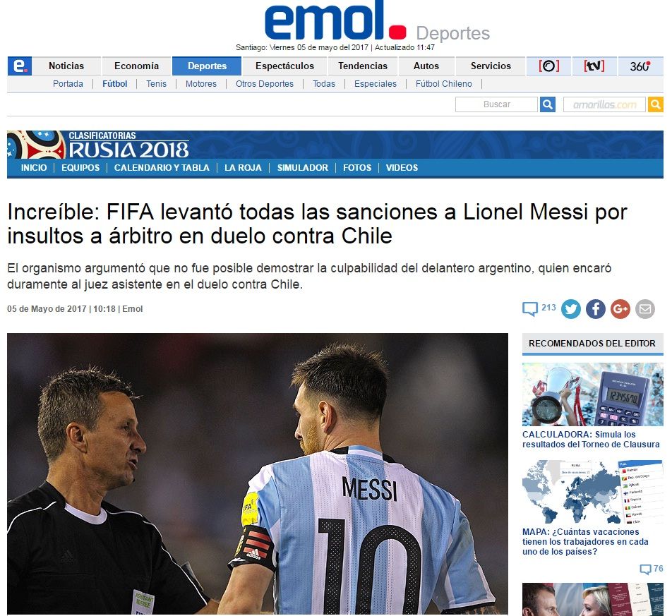This screenshot has height=616, width=672.
Task: Open the MAPA vacaciones article link
Action: (585, 541)
